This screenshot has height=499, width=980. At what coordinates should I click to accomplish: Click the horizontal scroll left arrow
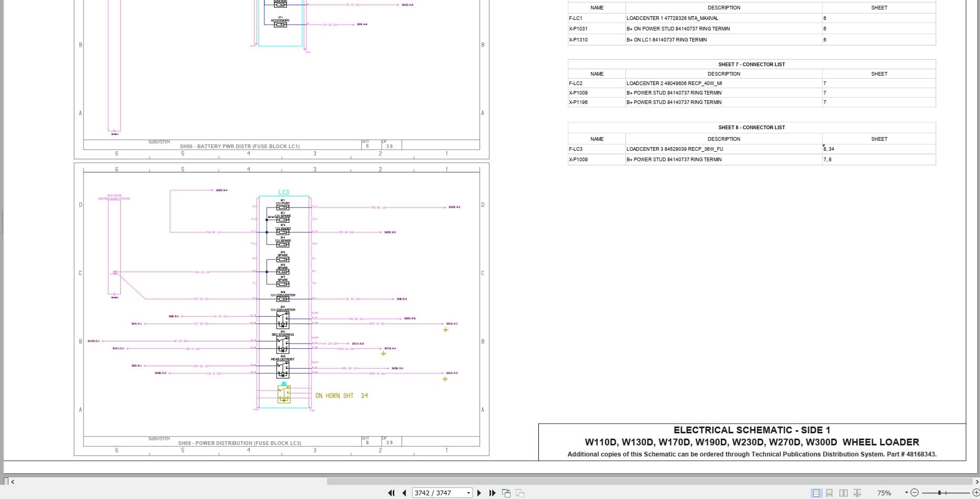click(13, 481)
